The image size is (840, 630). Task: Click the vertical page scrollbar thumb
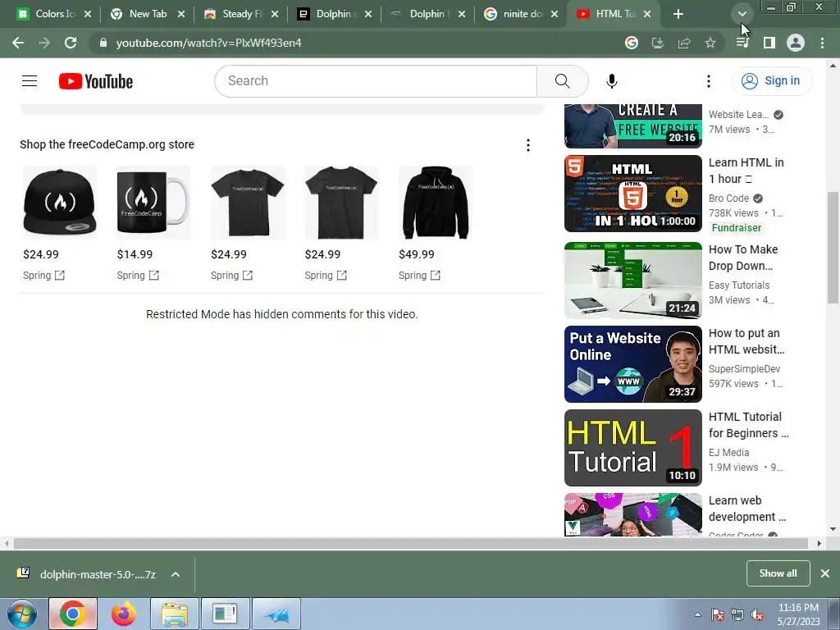click(x=833, y=248)
